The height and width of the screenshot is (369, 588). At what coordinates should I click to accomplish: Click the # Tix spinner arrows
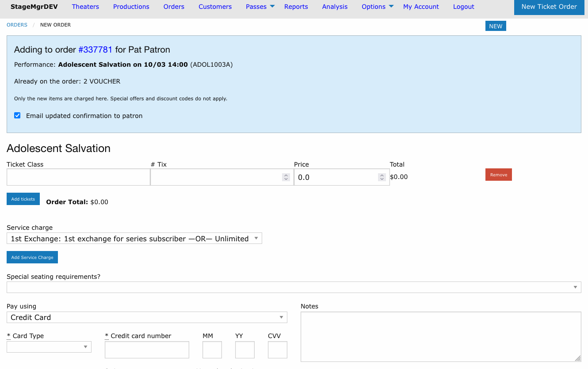click(286, 177)
